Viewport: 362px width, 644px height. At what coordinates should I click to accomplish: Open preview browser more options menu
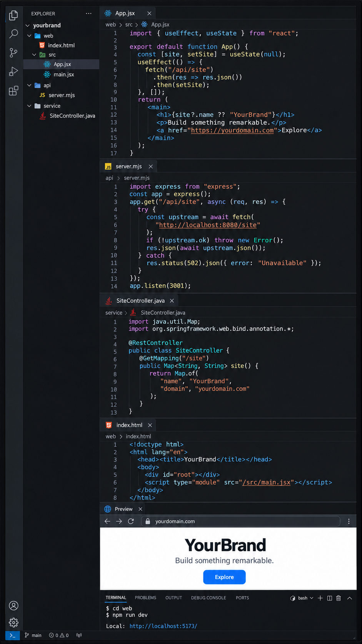(x=349, y=521)
